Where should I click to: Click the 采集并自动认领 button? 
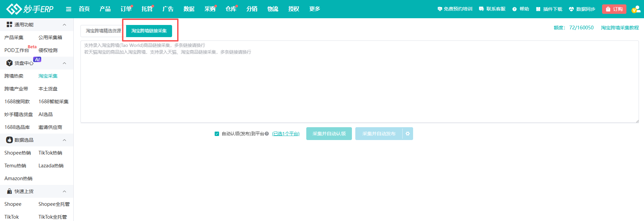[x=329, y=134]
